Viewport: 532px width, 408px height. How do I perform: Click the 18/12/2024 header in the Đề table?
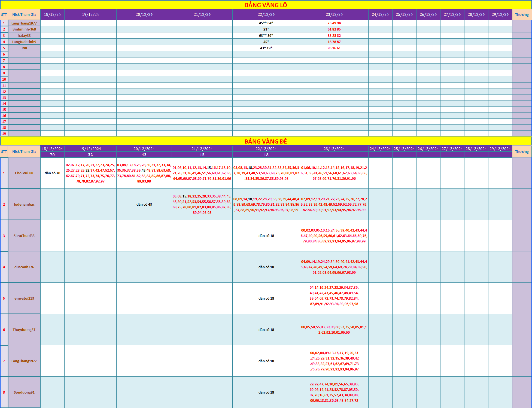[52, 149]
